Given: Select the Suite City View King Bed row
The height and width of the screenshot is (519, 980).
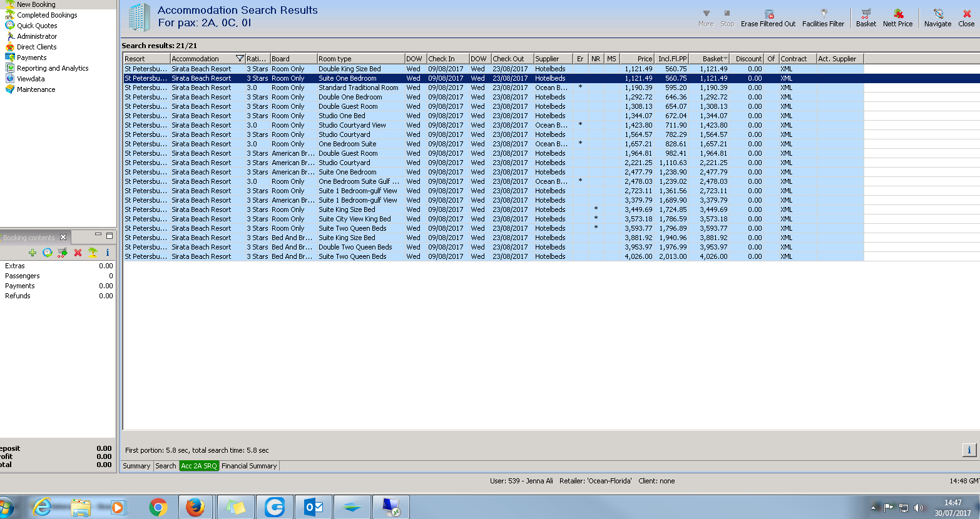Looking at the screenshot, I should [494, 219].
